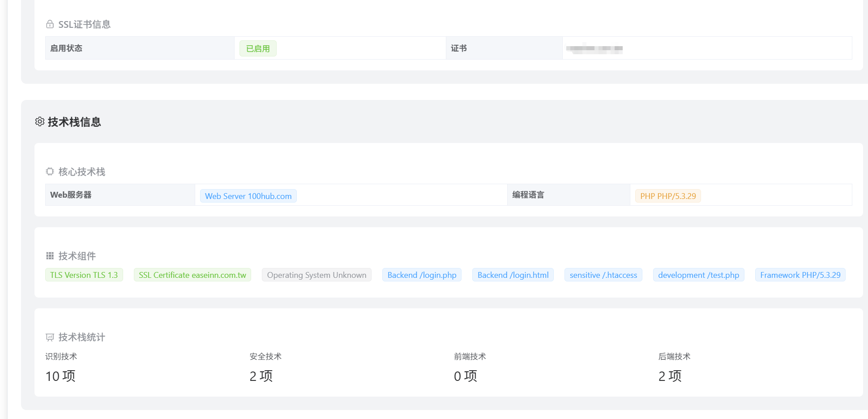This screenshot has width=868, height=419.
Task: Click the blurred certificate value
Action: coord(594,48)
